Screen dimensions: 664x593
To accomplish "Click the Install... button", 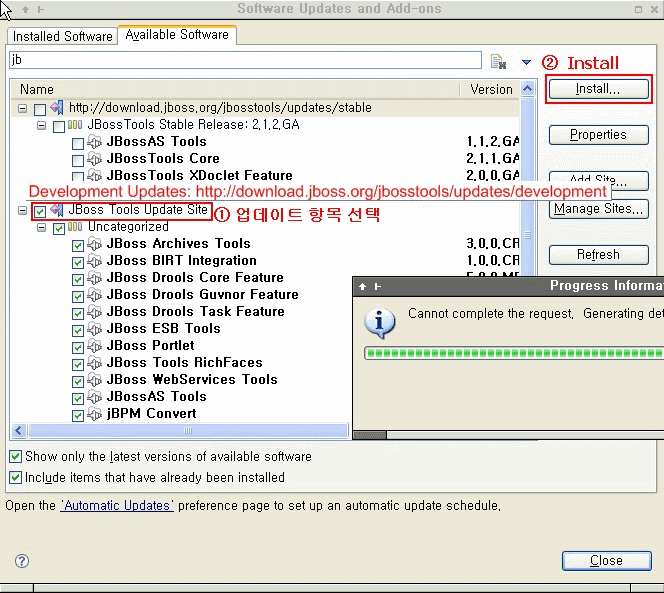I will click(598, 89).
